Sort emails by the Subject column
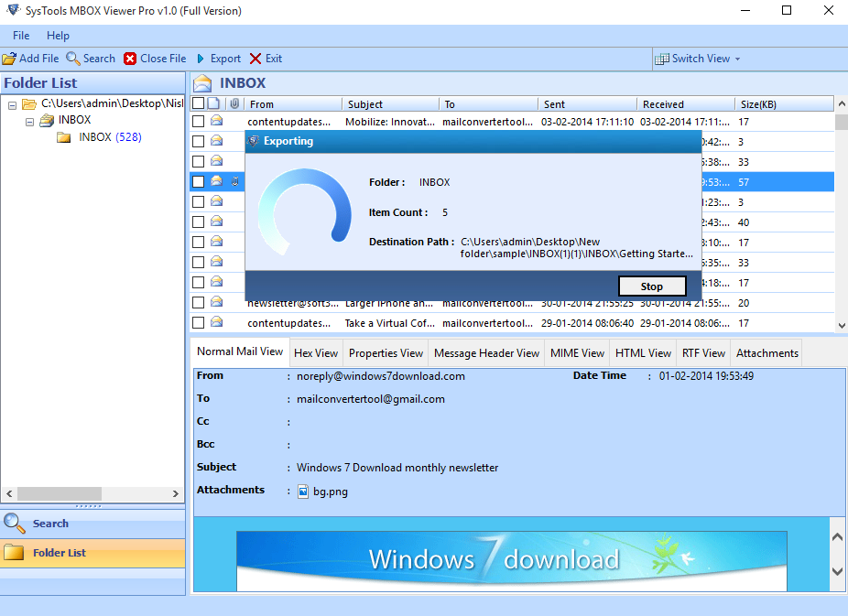848x616 pixels. pos(390,103)
